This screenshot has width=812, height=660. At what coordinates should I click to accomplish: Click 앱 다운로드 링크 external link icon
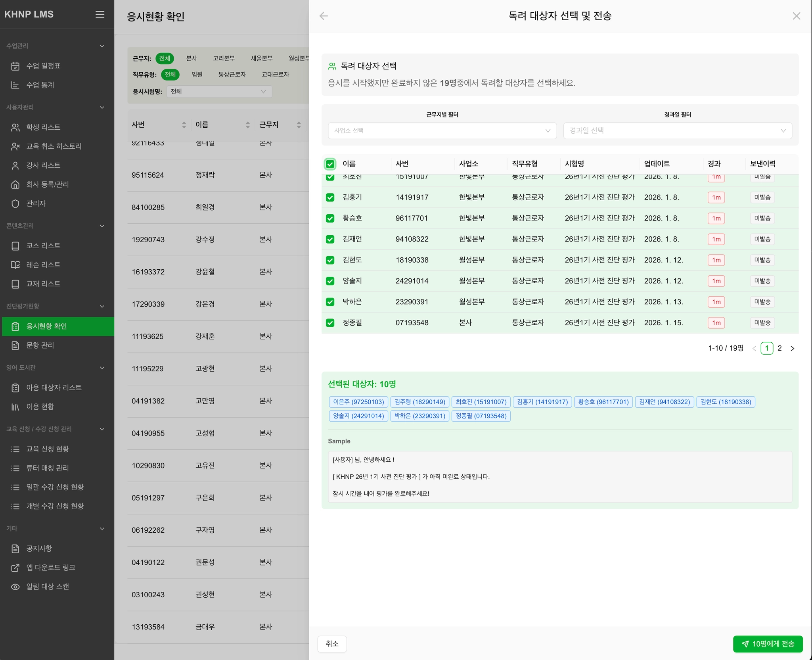click(x=15, y=568)
